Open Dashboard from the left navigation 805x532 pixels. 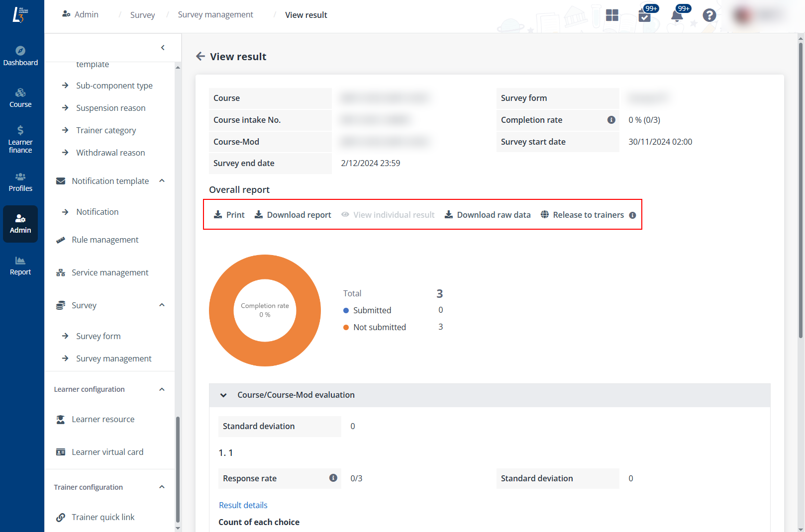[20, 56]
